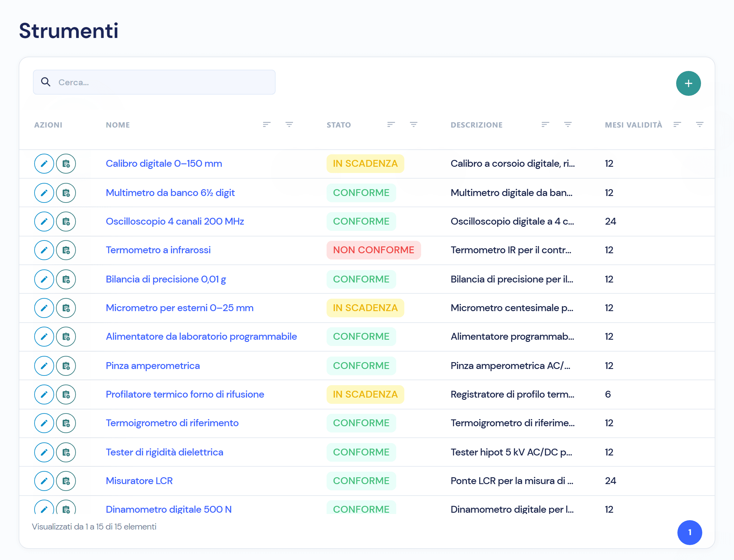Open the Stato column filter
The image size is (734, 560).
413,125
